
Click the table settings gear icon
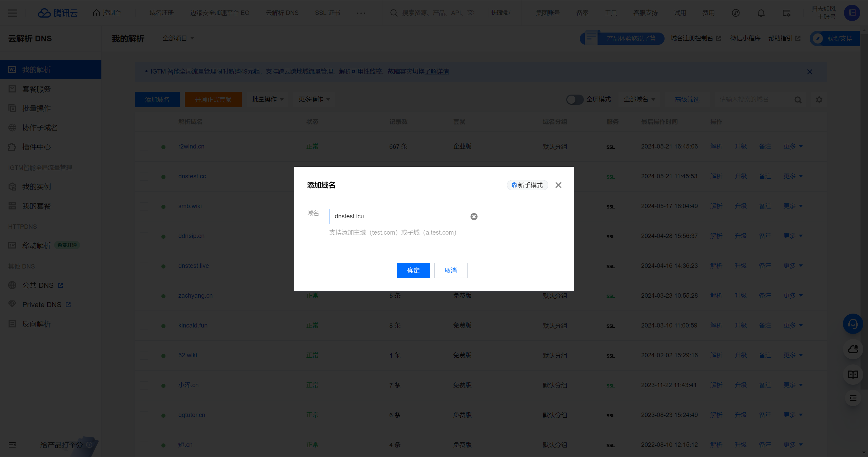click(x=819, y=100)
